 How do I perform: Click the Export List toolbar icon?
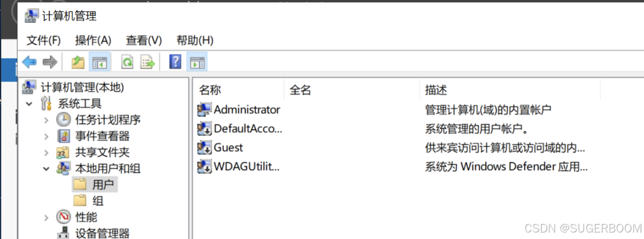coord(148,62)
